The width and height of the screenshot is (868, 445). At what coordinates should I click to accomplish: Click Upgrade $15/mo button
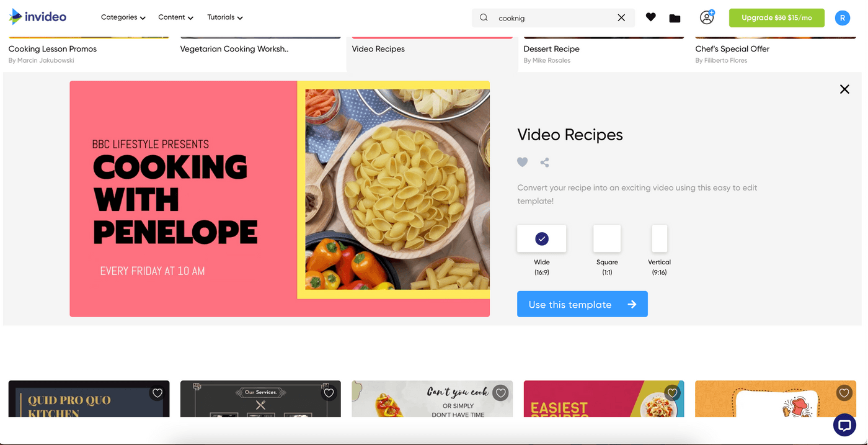(x=777, y=18)
